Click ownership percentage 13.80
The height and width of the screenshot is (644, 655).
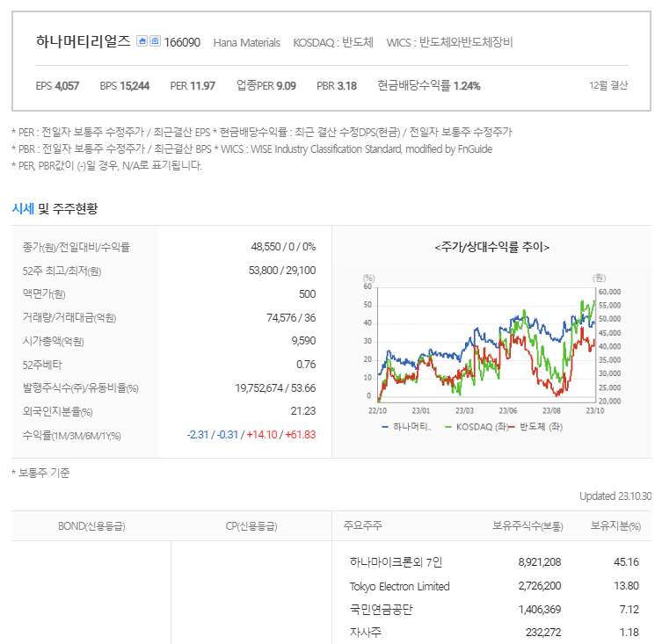[626, 586]
